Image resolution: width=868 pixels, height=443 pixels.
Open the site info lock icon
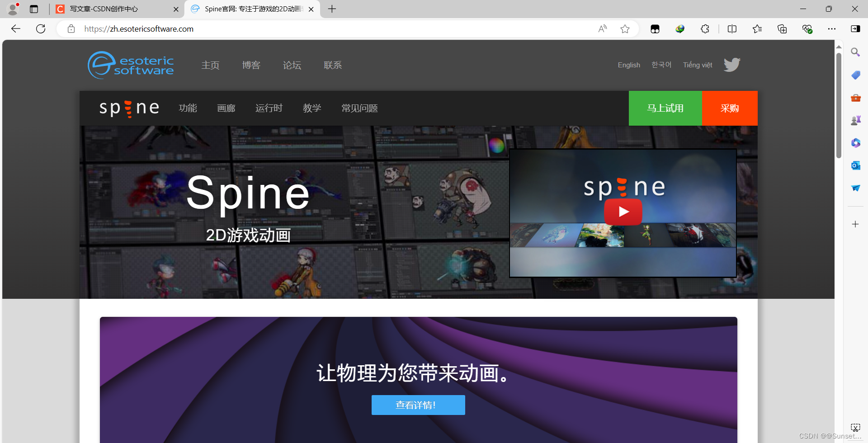pos(71,29)
